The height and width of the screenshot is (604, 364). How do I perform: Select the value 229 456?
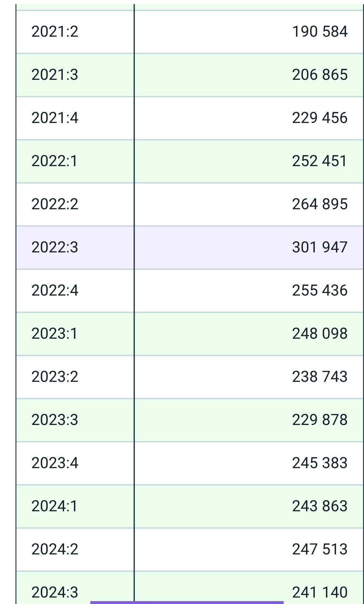tap(320, 118)
